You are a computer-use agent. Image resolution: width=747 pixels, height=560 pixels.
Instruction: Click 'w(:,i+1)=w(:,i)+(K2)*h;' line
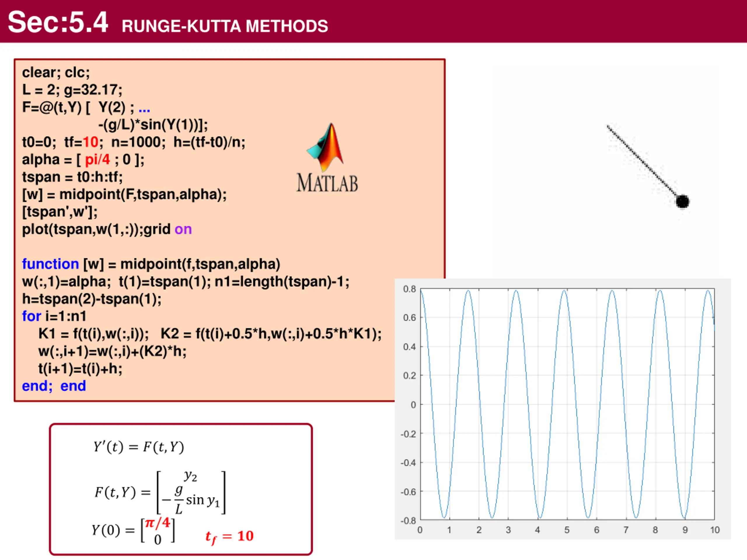click(112, 351)
